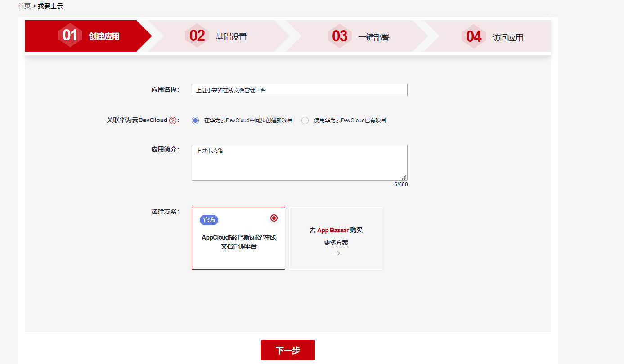Click the 下一步 button
624x364 pixels.
288,350
